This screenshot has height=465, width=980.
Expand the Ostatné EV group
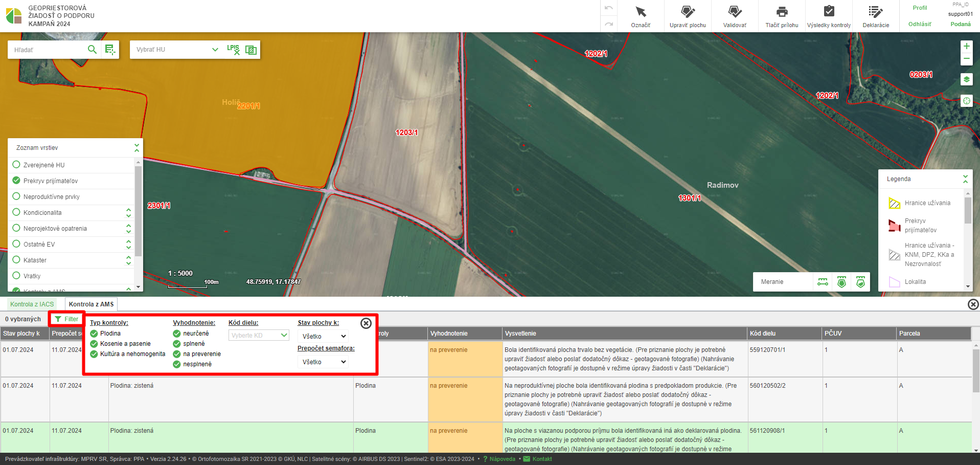[x=128, y=244]
